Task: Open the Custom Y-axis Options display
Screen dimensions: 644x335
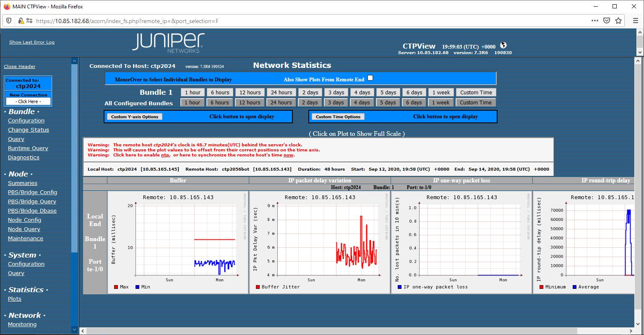Action: (135, 117)
